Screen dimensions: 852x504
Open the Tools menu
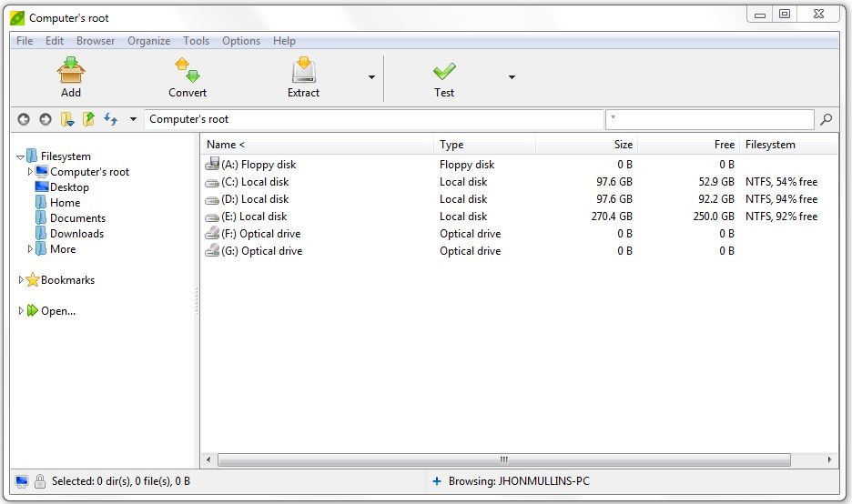point(196,41)
